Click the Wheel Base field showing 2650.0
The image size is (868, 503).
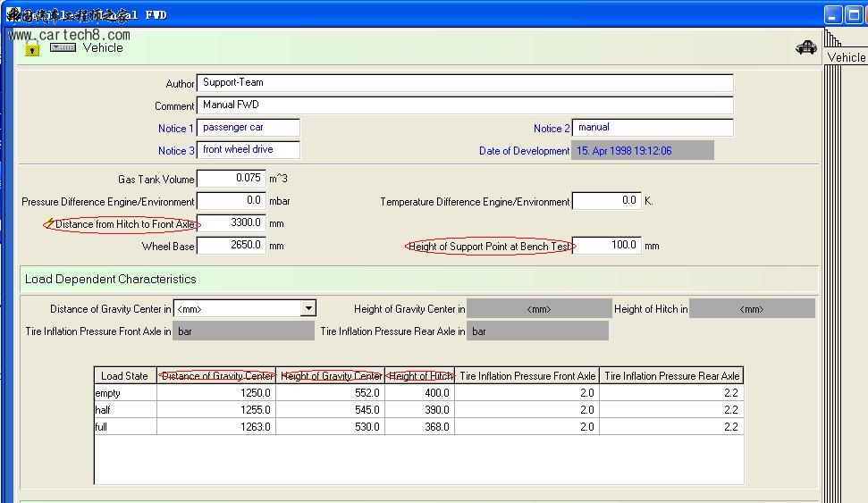point(232,245)
